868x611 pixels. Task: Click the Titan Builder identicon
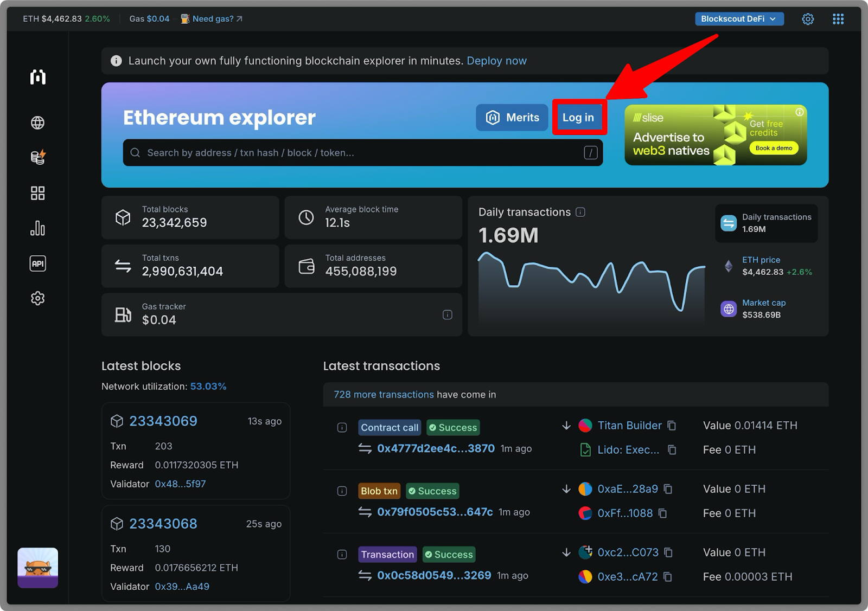click(x=585, y=426)
